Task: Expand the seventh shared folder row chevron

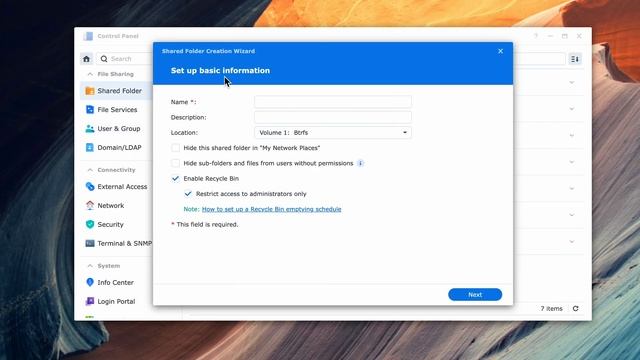Action: 572,242
